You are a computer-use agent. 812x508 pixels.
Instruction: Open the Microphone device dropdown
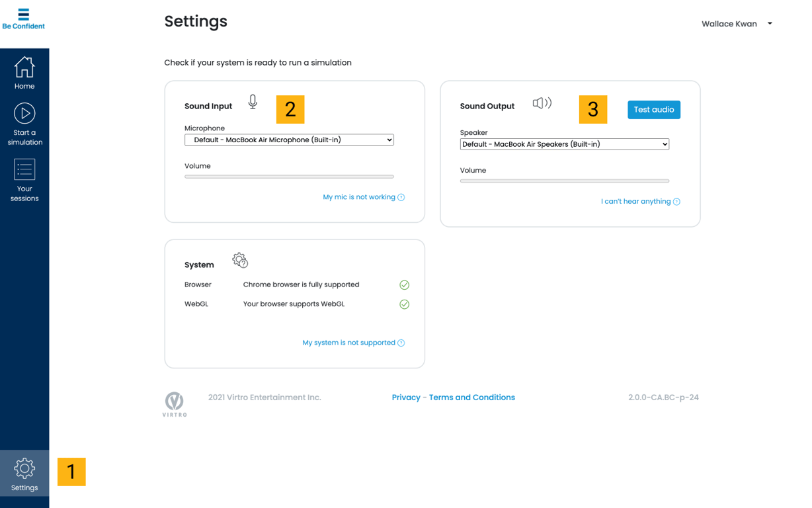point(289,140)
